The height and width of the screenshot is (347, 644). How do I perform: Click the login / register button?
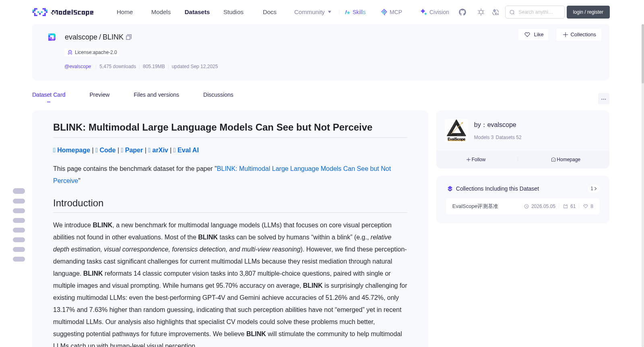[588, 12]
